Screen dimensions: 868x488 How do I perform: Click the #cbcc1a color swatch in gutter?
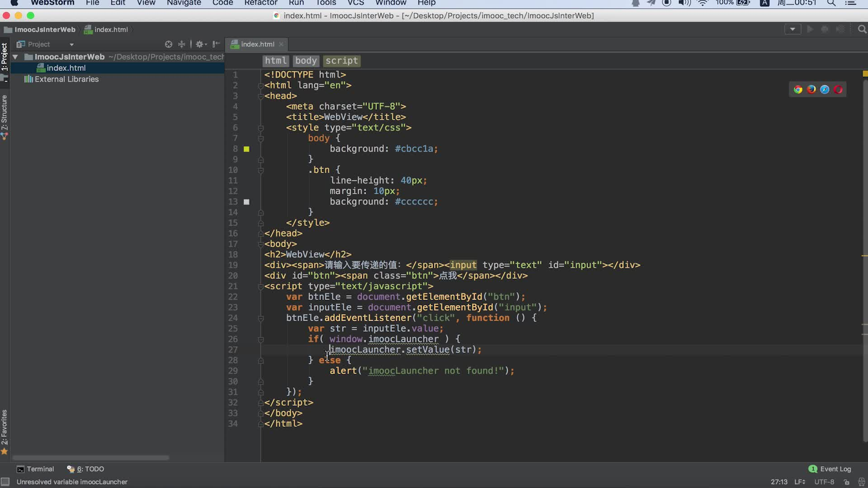tap(246, 149)
